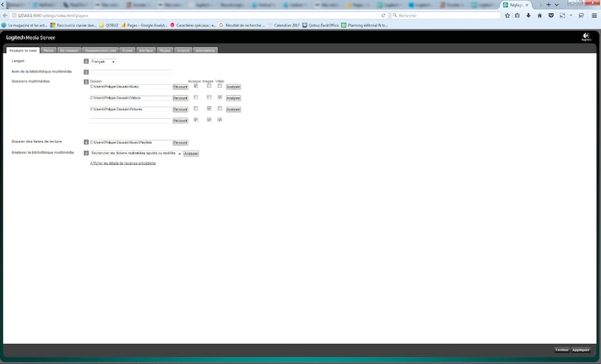
Task: Check Images for the Music folder
Action: [209, 86]
